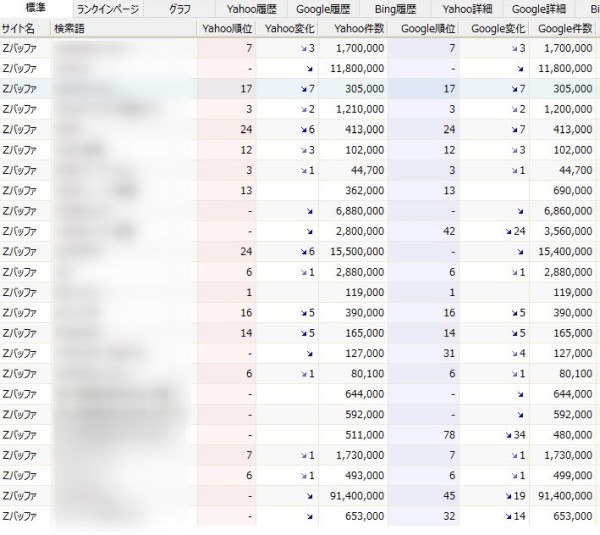600x535 pixels.
Task: Click Yahoo件数 cell 653,000
Action: click(353, 516)
